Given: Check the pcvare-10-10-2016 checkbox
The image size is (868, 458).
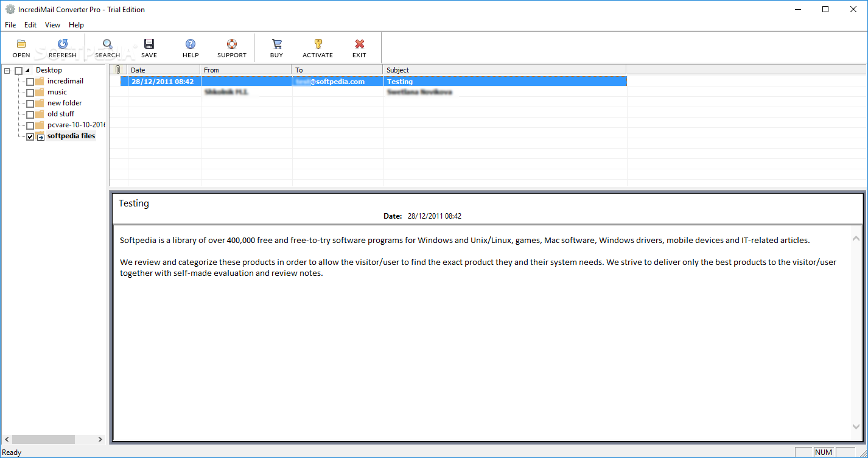Looking at the screenshot, I should click(30, 125).
